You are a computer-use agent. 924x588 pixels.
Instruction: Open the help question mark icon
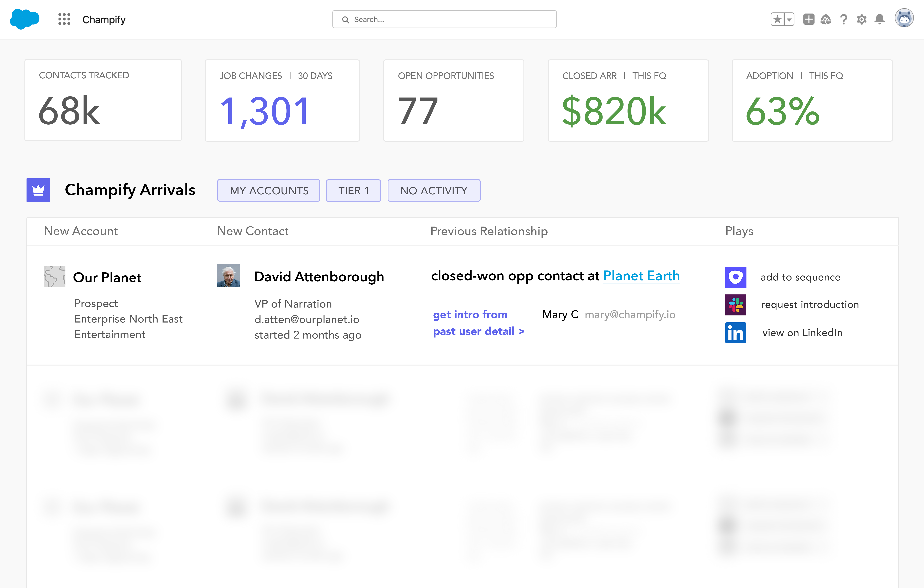(x=843, y=19)
